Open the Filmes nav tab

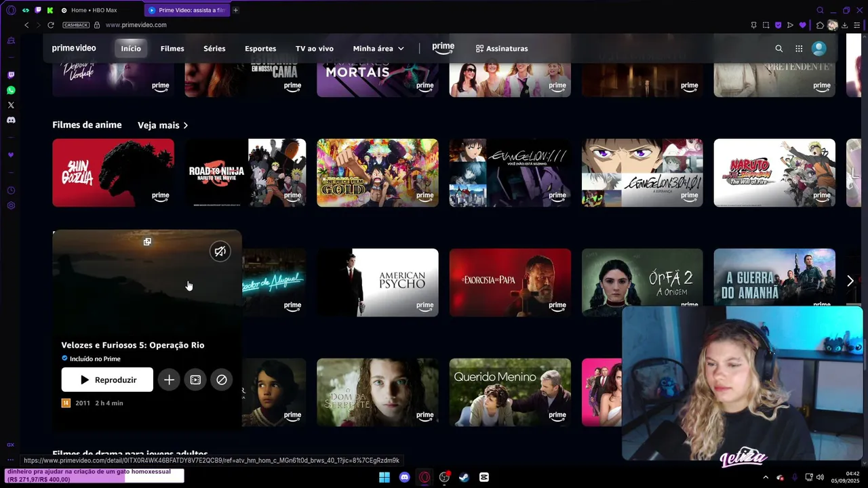tap(172, 49)
